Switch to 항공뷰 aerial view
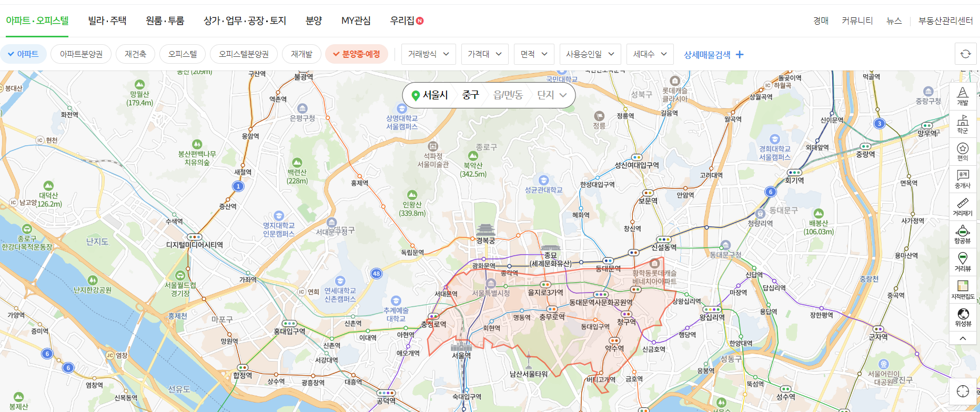The height and width of the screenshot is (412, 980). coord(963,235)
